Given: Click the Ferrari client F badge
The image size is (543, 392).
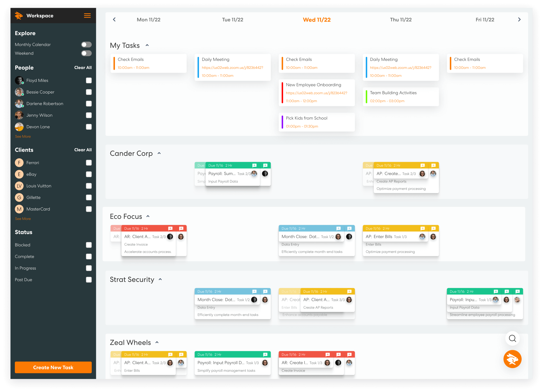Looking at the screenshot, I should 19,163.
